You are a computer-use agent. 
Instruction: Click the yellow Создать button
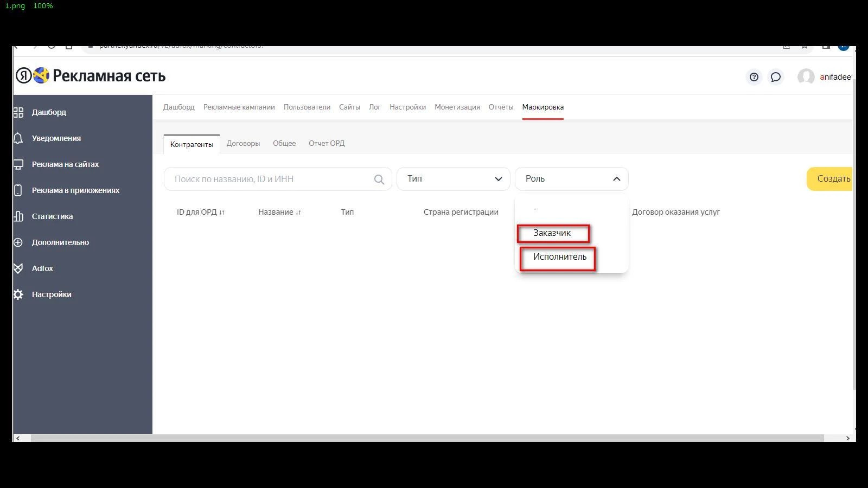tap(830, 179)
